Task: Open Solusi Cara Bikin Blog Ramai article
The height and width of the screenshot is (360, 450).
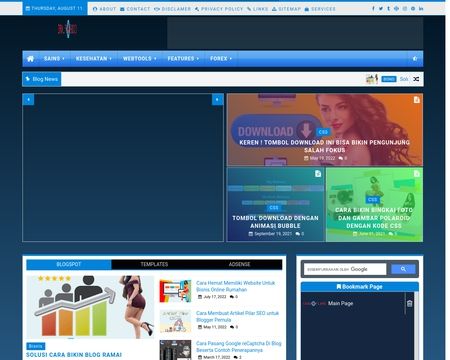Action: point(74,355)
